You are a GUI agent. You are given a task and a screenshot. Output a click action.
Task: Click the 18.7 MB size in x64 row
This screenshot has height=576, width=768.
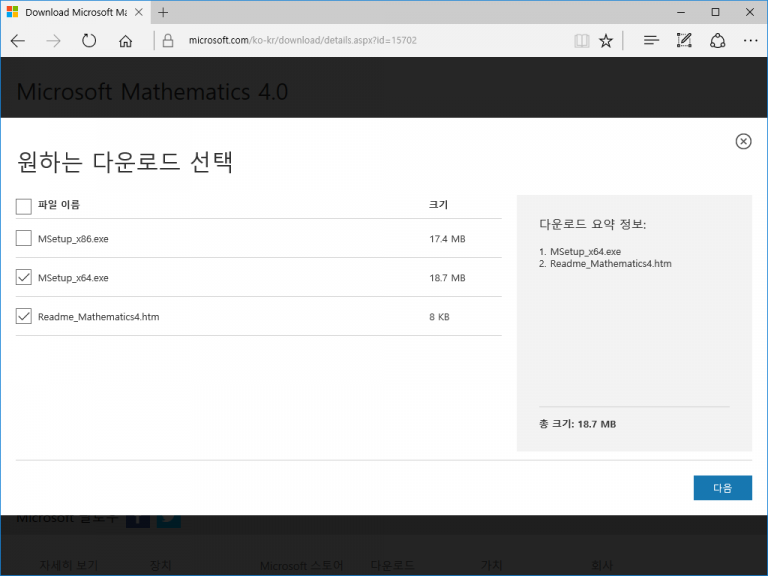pos(447,278)
